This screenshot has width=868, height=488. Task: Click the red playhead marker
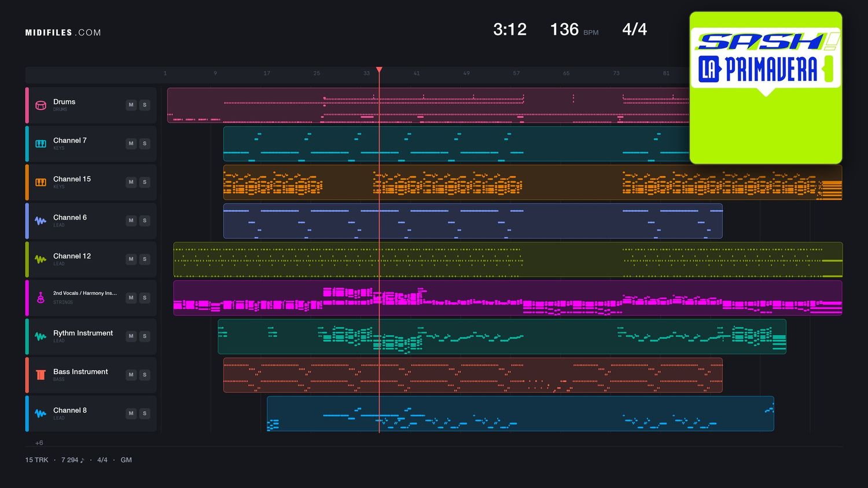[379, 70]
